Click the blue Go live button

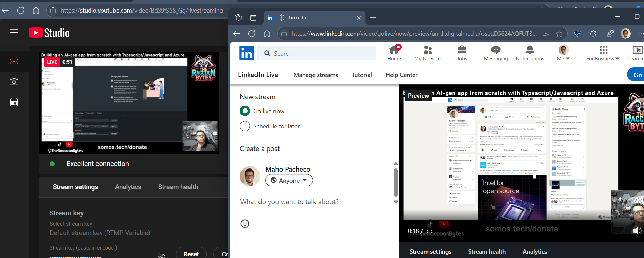(636, 75)
